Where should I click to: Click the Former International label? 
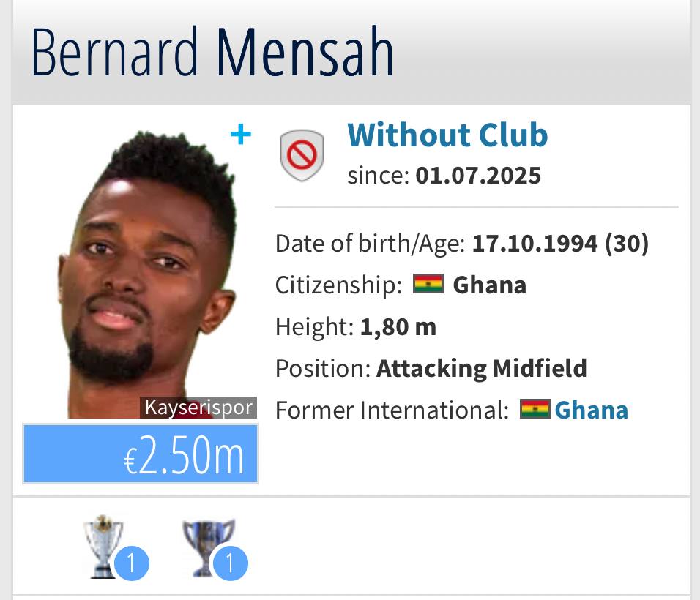tap(392, 410)
